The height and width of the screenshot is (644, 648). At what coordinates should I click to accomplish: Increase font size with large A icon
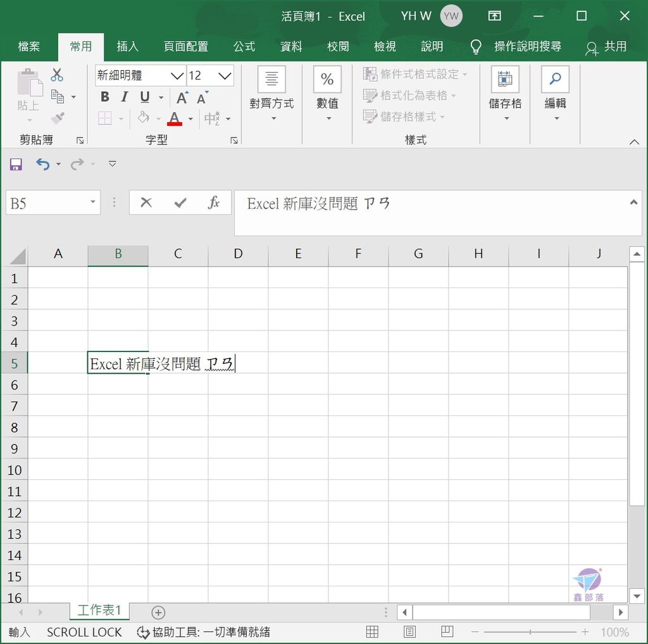pos(182,98)
